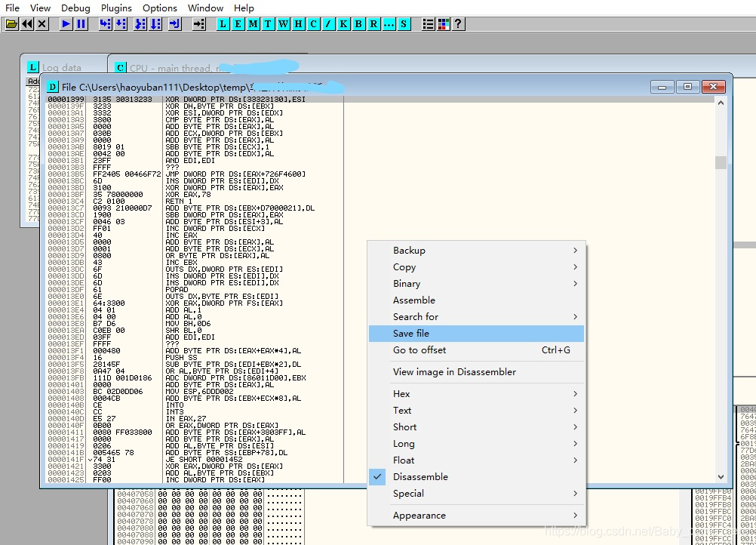Viewport: 756px width, 545px height.
Task: Expand the Copy submenu
Action: pyautogui.click(x=476, y=266)
